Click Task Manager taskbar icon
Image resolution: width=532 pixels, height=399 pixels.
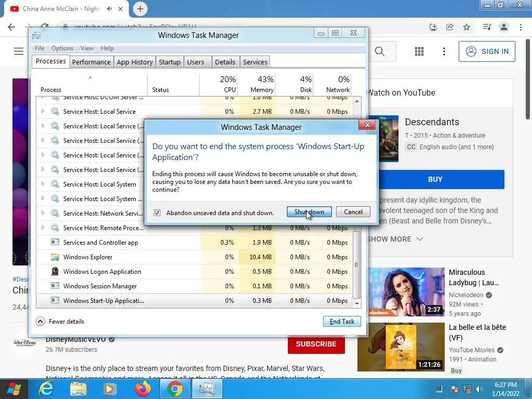[x=207, y=389]
